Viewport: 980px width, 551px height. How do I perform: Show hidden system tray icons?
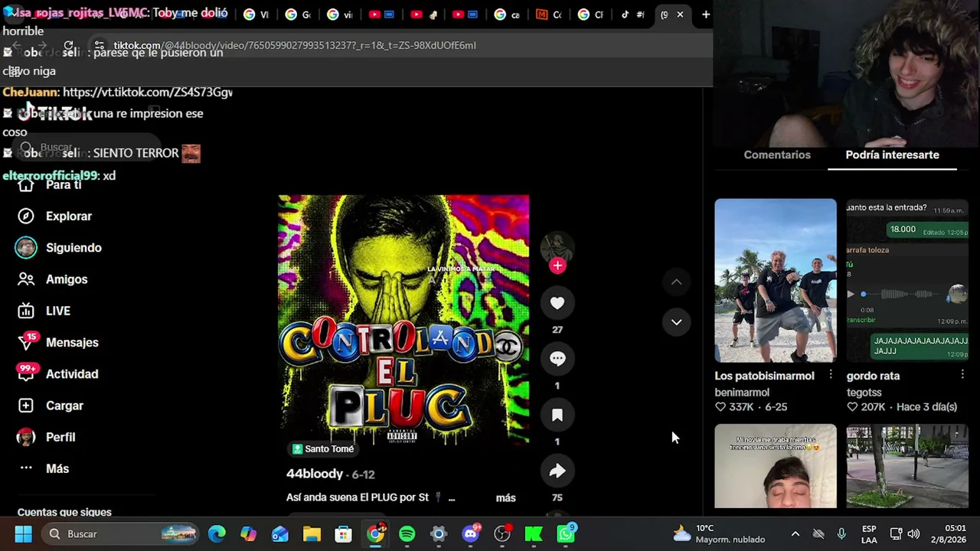795,534
